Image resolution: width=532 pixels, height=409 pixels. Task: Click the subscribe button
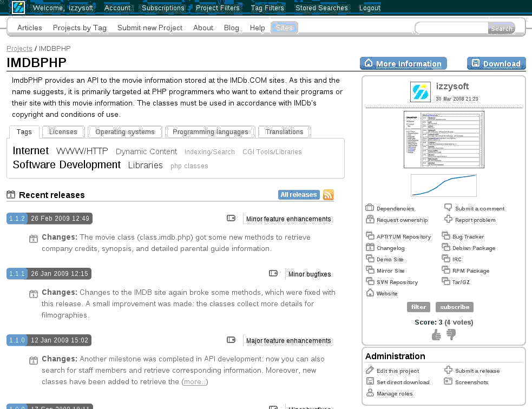click(454, 307)
